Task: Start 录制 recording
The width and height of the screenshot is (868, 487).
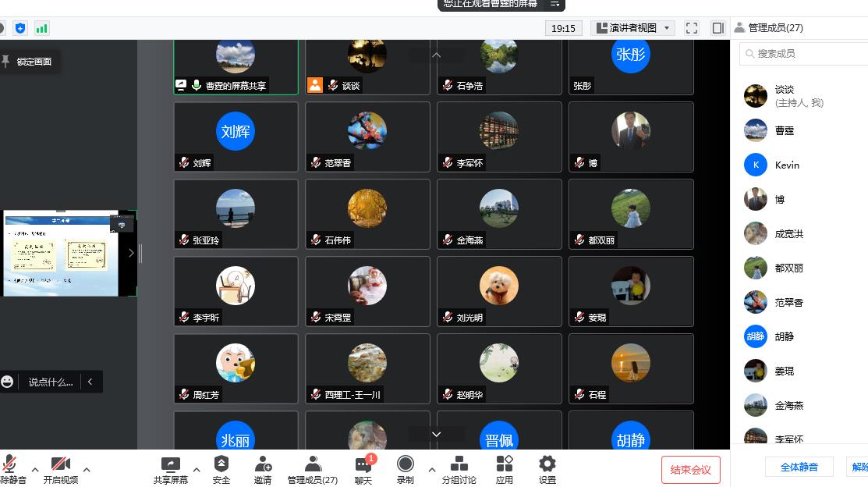Action: click(x=405, y=464)
